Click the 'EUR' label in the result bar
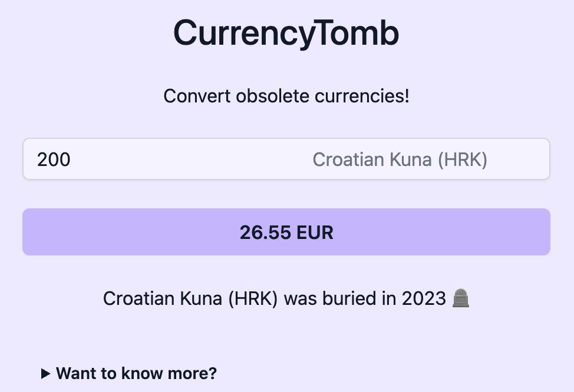 (315, 232)
